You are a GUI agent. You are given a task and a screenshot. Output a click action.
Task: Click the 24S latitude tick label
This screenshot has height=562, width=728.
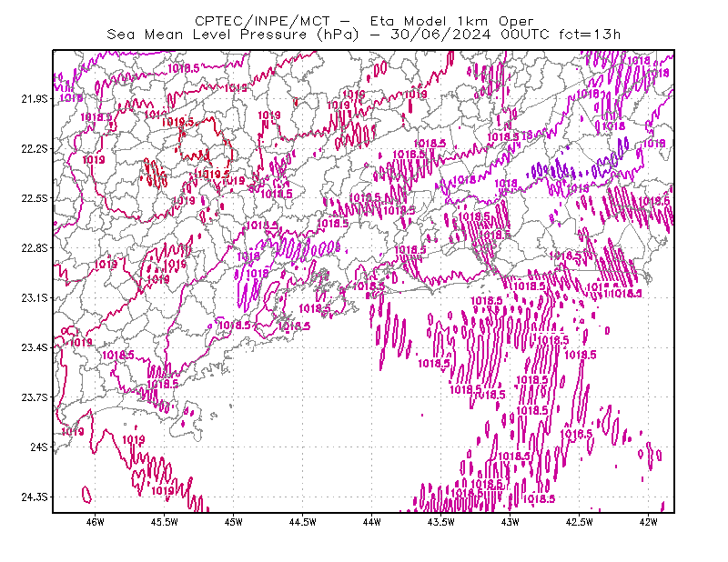point(38,447)
